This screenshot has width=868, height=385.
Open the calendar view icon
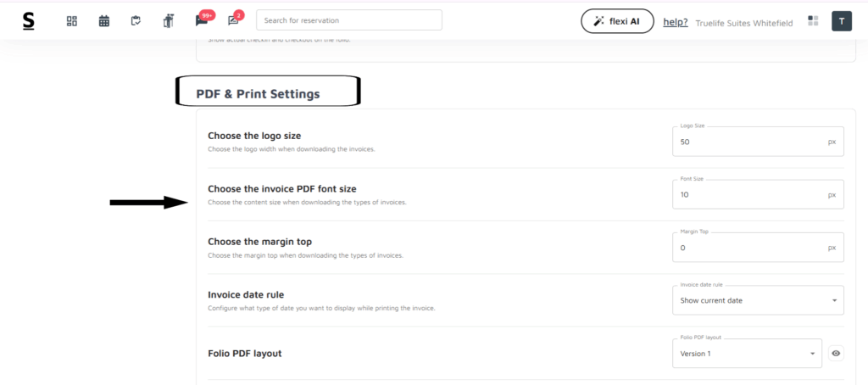point(104,21)
